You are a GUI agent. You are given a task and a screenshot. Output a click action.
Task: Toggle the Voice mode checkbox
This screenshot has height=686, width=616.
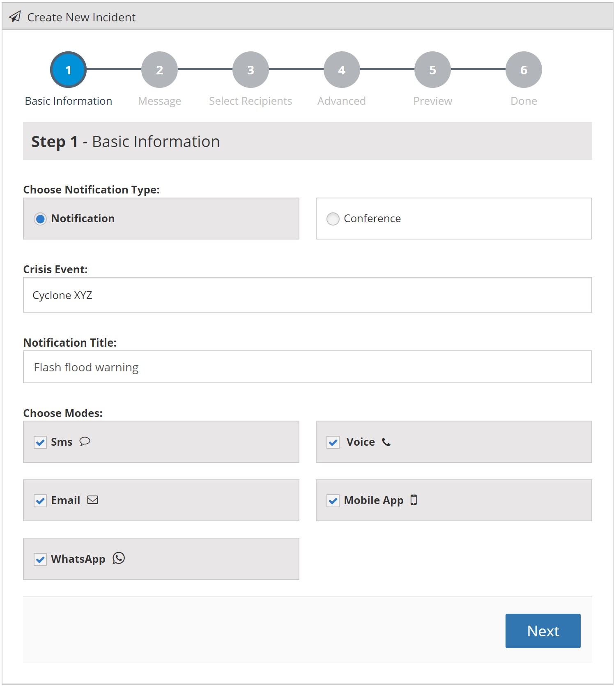pyautogui.click(x=333, y=442)
